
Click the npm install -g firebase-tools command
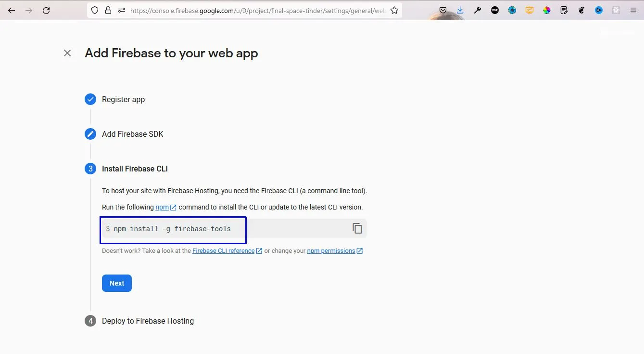point(172,229)
